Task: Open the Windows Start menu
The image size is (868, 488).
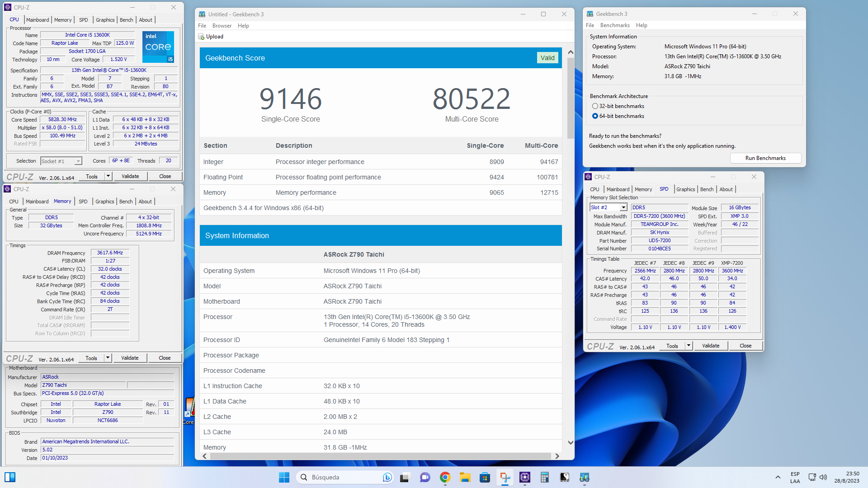Action: pyautogui.click(x=284, y=477)
